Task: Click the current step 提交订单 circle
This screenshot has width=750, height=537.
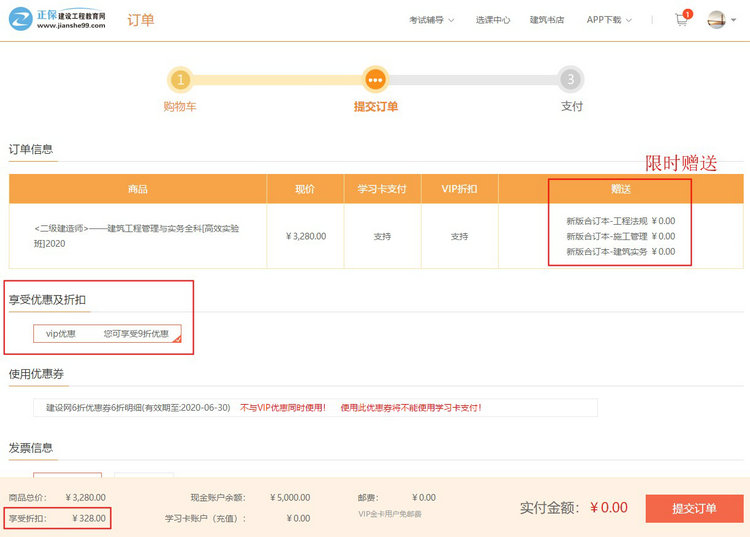Action: (x=375, y=79)
